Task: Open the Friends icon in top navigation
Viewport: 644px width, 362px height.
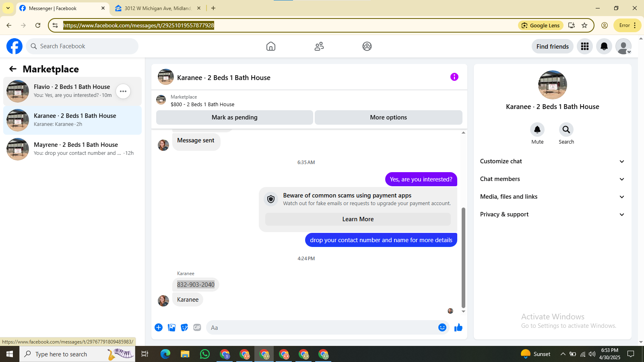Action: coord(319,46)
